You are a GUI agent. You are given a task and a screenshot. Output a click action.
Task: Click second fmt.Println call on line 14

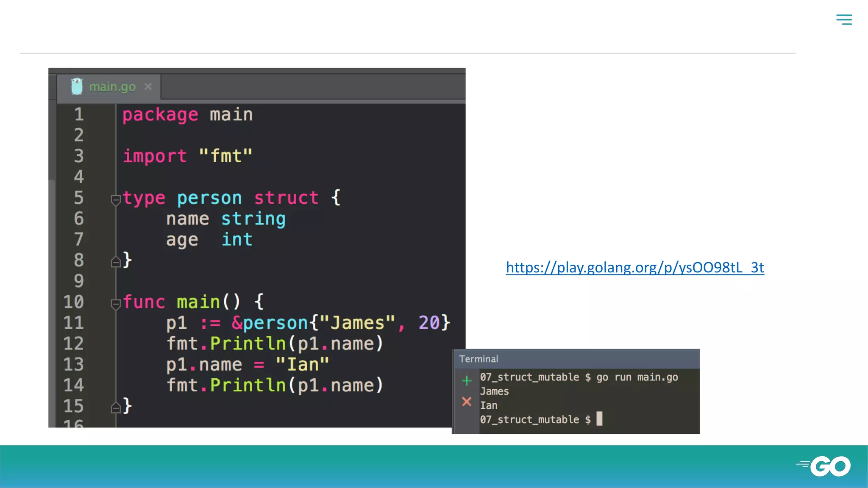275,385
